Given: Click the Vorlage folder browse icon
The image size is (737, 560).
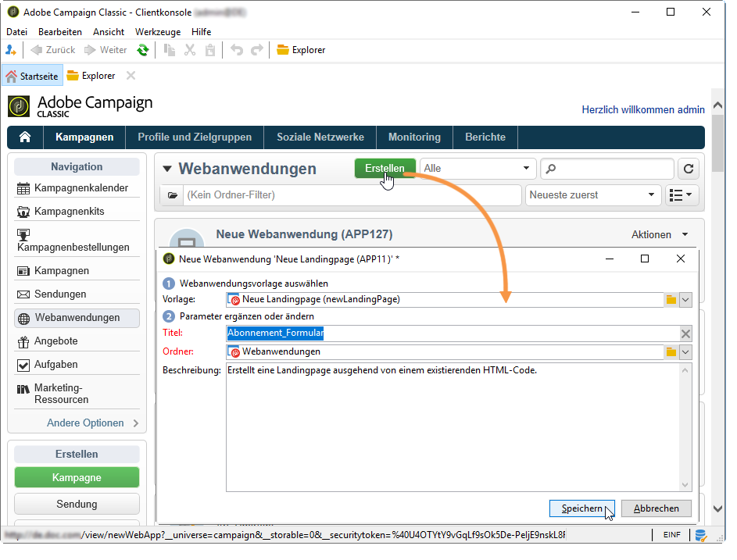Looking at the screenshot, I should click(x=671, y=300).
